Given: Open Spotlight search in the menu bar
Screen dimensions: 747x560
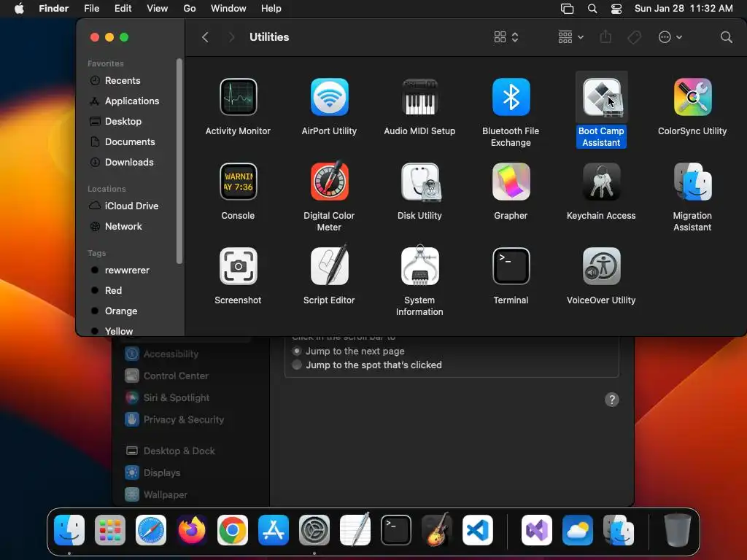Looking at the screenshot, I should tap(592, 9).
